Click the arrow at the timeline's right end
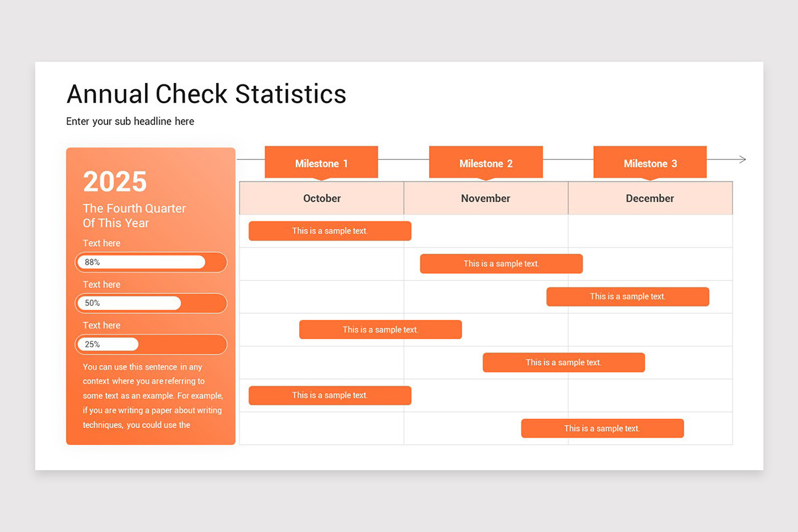798x532 pixels. point(740,159)
